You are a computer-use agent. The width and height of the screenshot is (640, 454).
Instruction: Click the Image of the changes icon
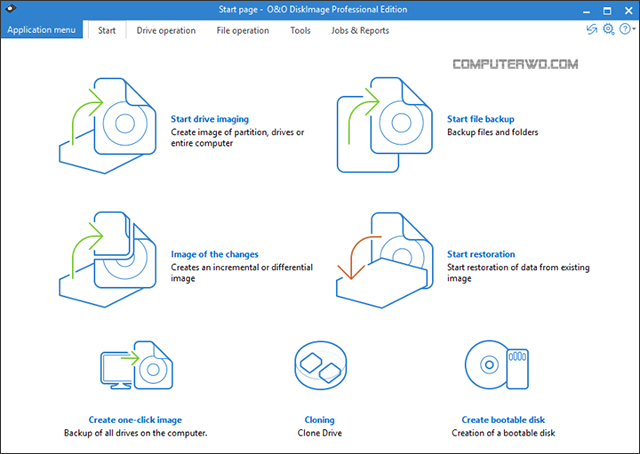[x=108, y=260]
